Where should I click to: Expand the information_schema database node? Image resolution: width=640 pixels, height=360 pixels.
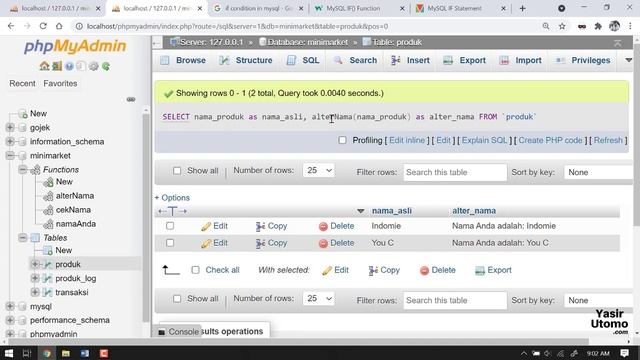10,141
